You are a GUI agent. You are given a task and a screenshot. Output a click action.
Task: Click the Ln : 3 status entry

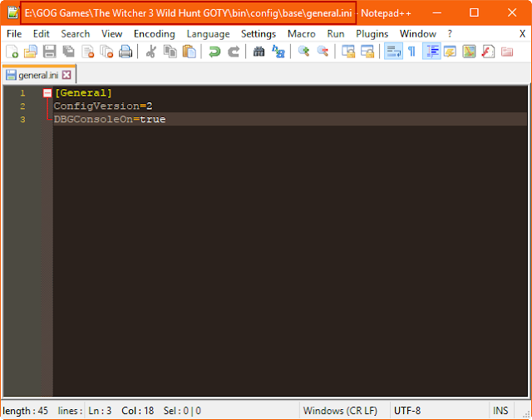100,411
